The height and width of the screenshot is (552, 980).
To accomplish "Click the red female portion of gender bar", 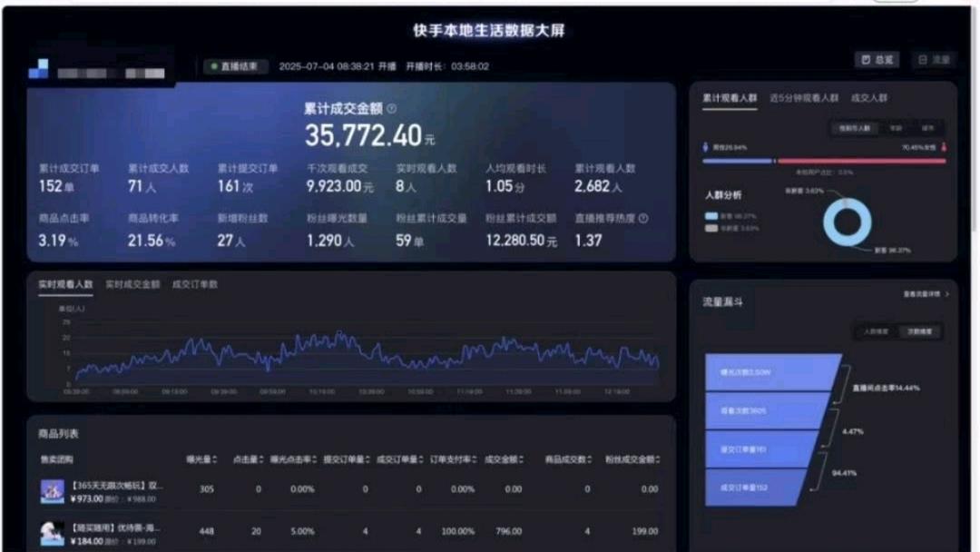I will (x=862, y=162).
